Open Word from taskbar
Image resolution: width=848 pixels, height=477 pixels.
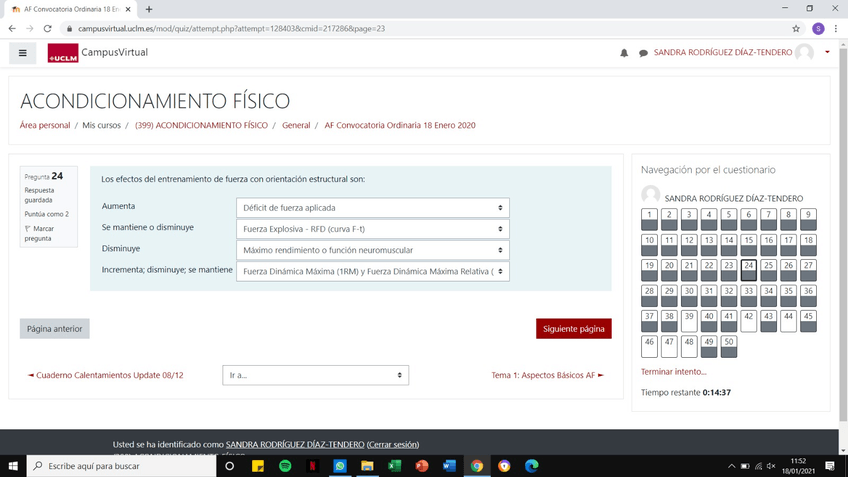point(449,466)
